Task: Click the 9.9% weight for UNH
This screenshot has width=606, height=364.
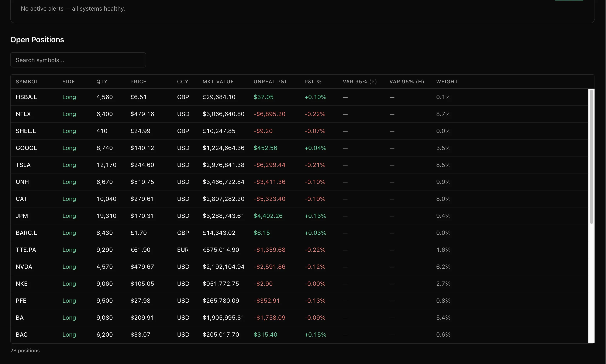Action: click(x=443, y=182)
